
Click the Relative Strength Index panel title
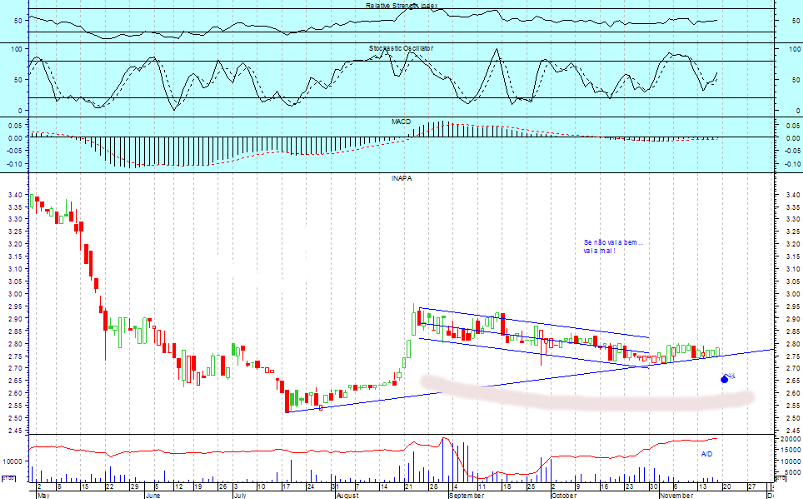point(402,5)
